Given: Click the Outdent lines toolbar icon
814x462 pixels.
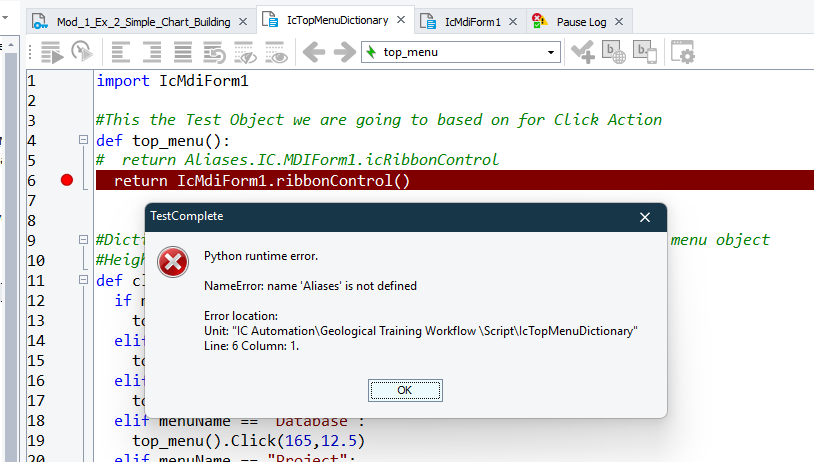Looking at the screenshot, I should pos(121,52).
